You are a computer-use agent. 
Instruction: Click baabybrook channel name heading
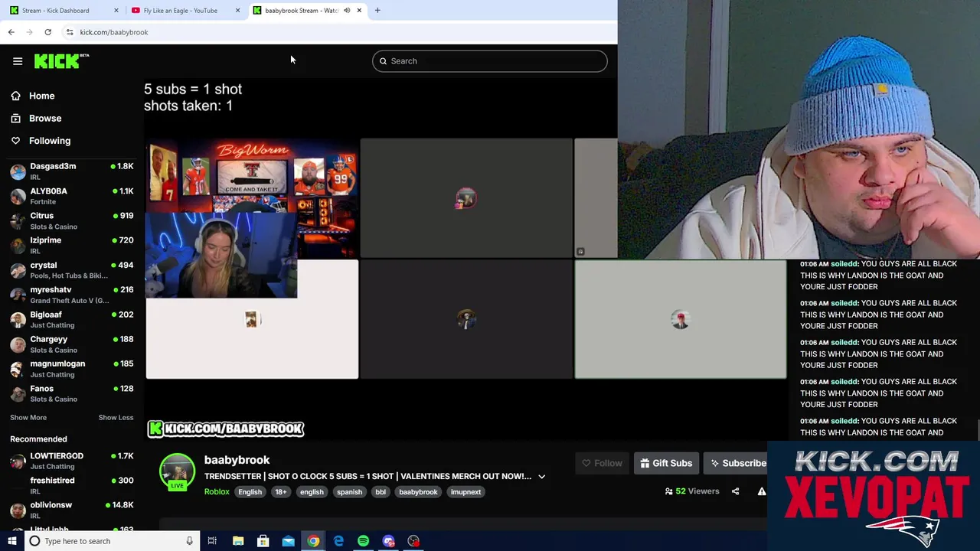(237, 460)
